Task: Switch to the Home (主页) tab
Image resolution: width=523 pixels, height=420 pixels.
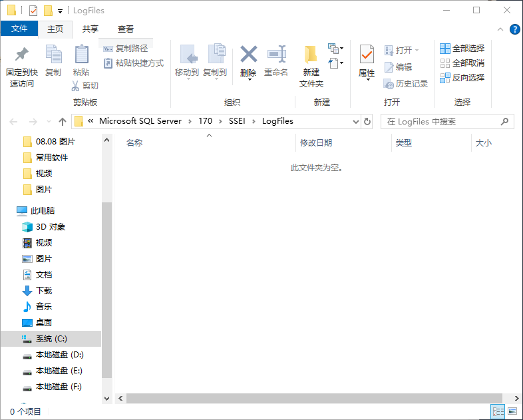Action: (x=55, y=29)
